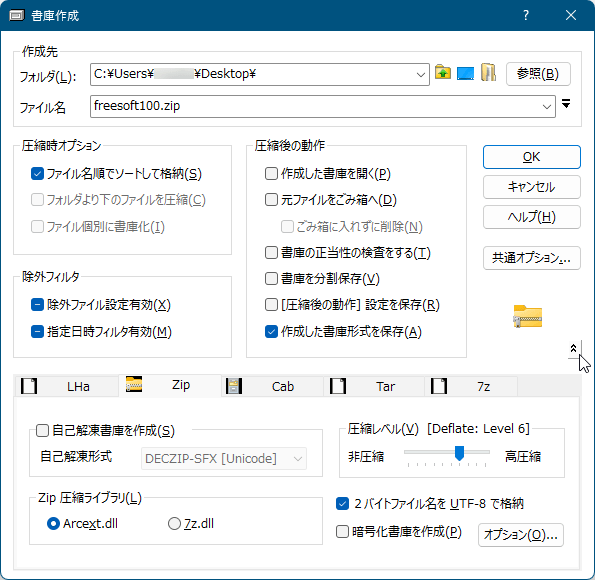595x580 pixels.
Task: Switch to the Zip tab
Action: [170, 385]
